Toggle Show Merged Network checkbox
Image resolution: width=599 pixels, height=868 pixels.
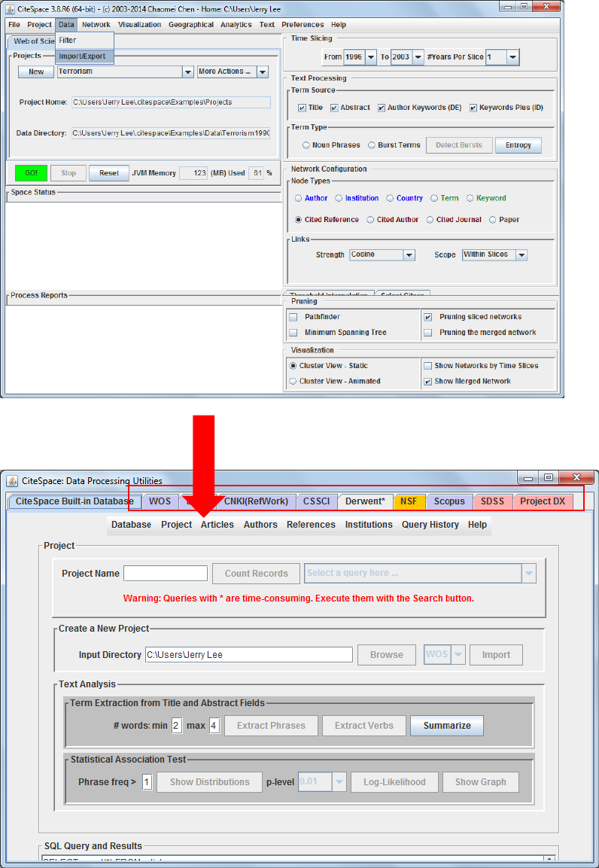(x=428, y=381)
